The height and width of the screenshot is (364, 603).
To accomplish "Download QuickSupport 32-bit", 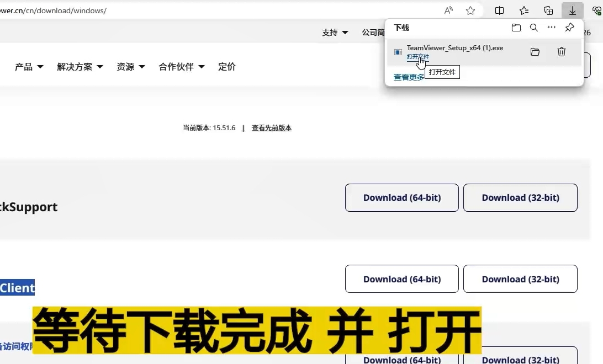I will pyautogui.click(x=520, y=198).
